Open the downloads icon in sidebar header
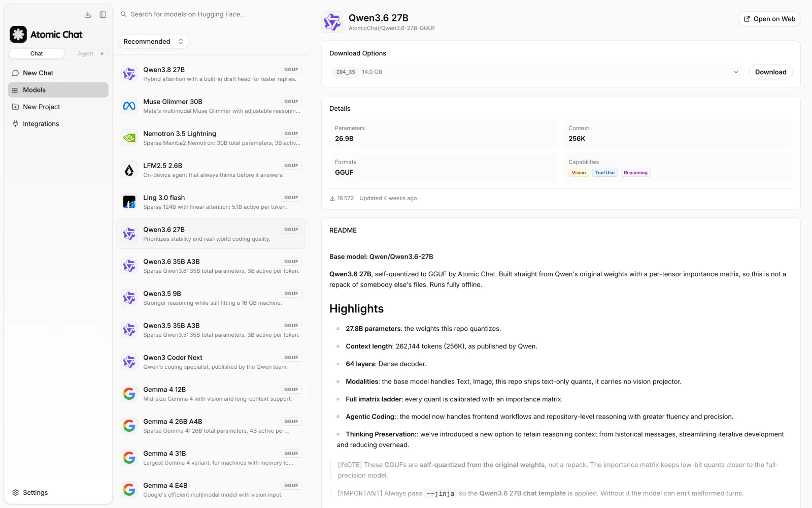 coord(88,15)
